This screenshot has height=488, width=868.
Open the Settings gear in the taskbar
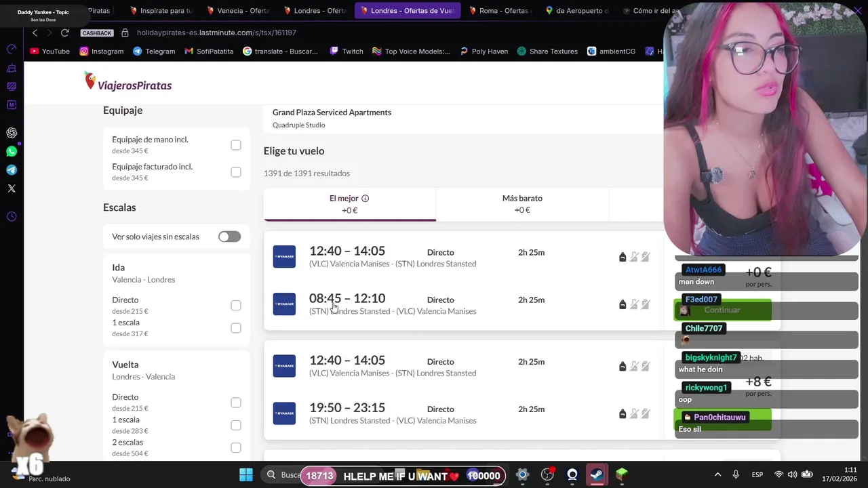click(x=522, y=475)
